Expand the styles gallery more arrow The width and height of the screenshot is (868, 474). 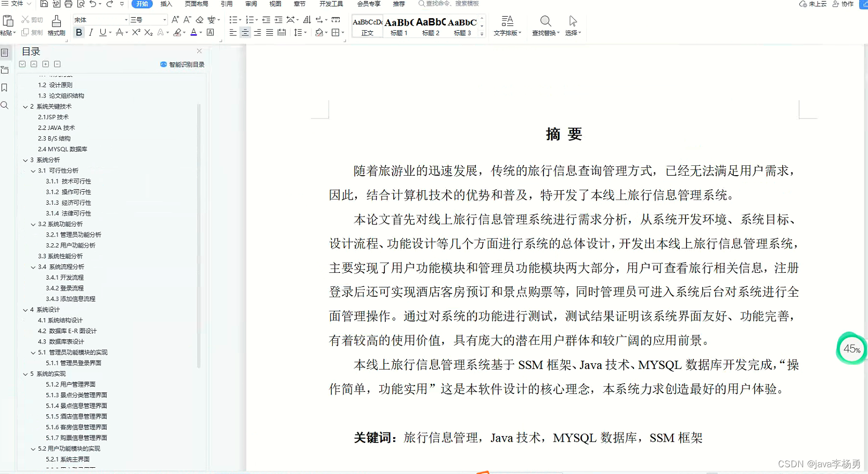[482, 34]
